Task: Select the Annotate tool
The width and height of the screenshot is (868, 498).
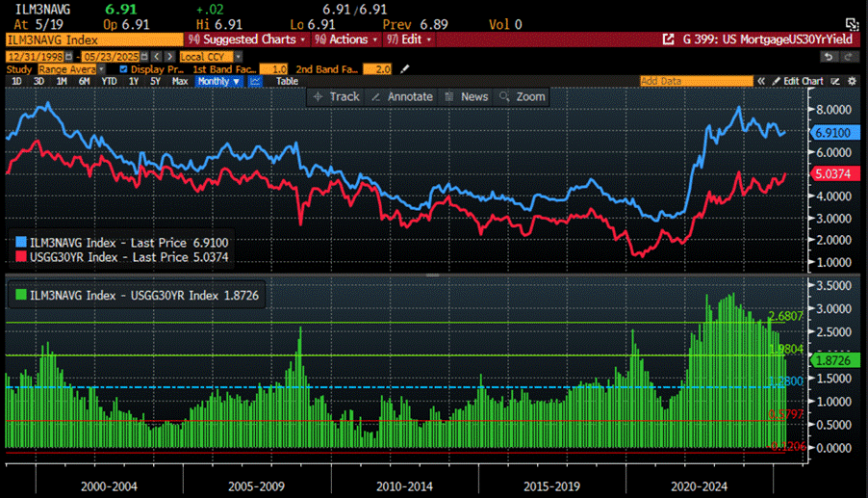Action: [402, 96]
